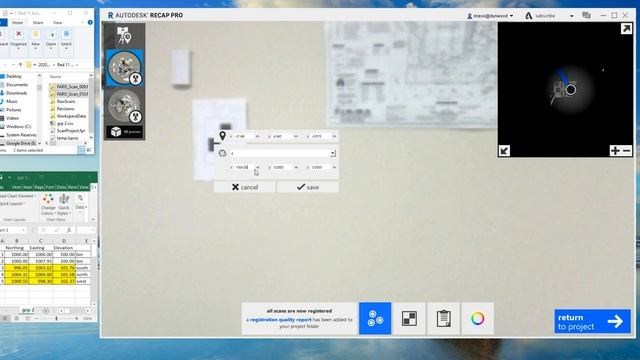Open the chat feedback icon in title bar
Screen dimensions: 640x360
tap(587, 16)
